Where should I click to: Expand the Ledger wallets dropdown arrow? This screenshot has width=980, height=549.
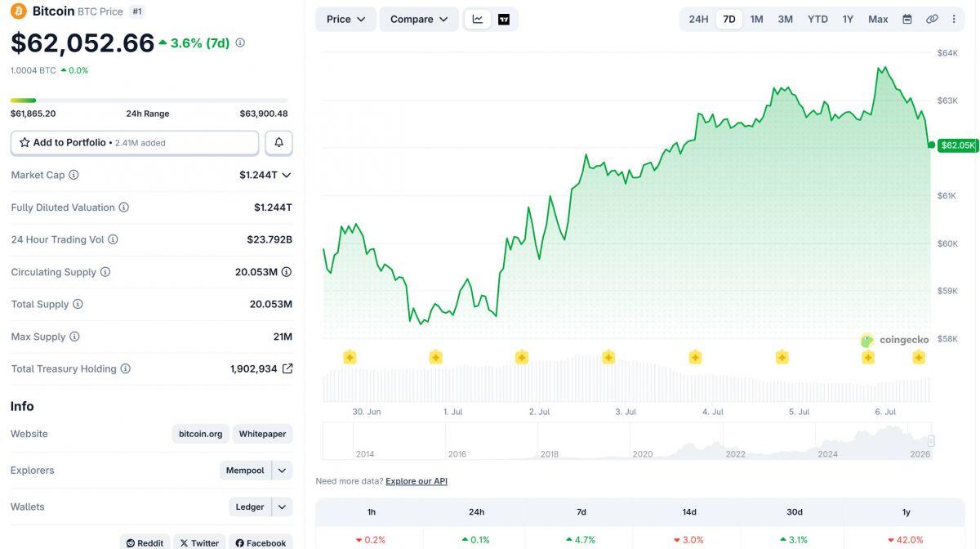pos(282,507)
